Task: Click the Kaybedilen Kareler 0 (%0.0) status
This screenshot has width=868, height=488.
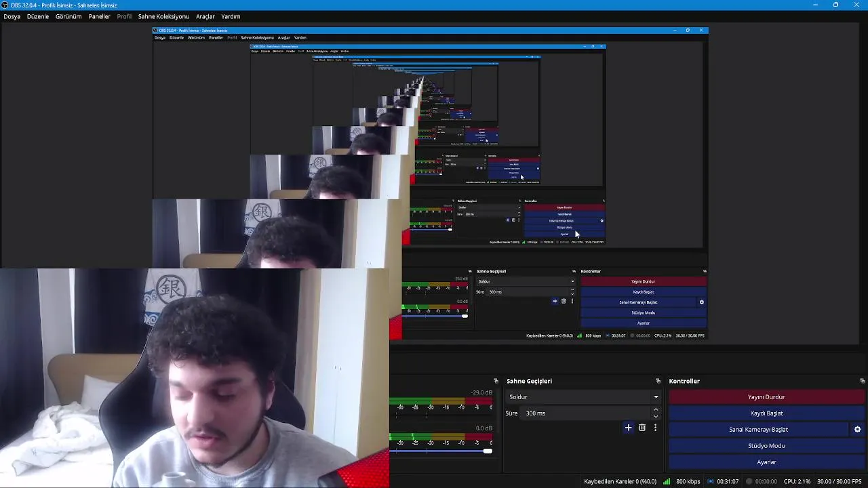Action: tap(620, 481)
